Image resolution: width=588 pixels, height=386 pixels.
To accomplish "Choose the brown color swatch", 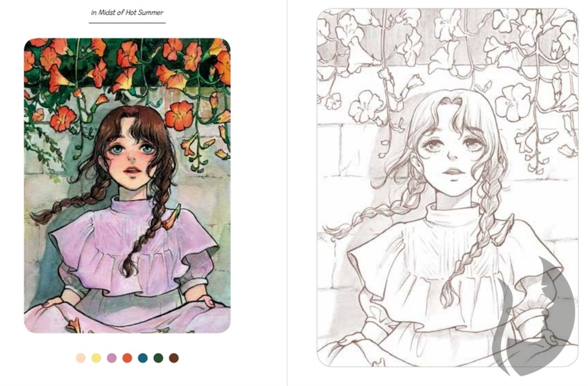I will [174, 358].
